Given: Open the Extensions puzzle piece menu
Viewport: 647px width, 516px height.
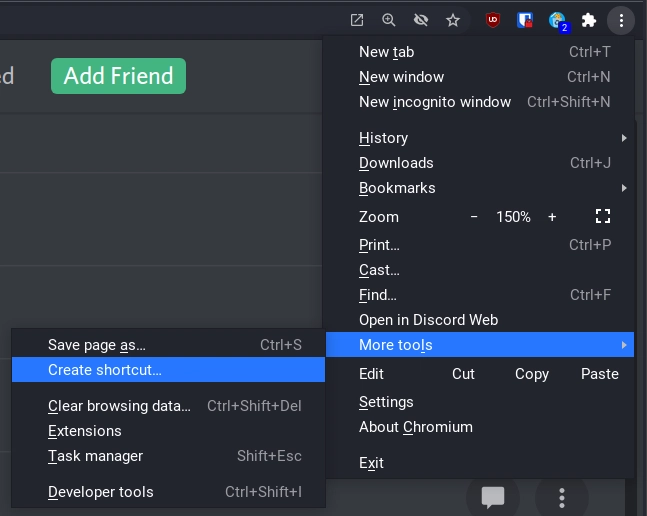Looking at the screenshot, I should 589,20.
